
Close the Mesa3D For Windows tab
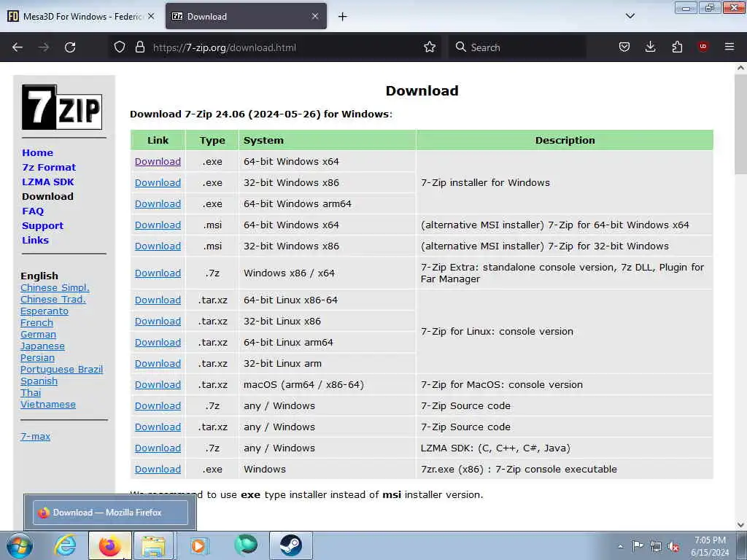point(151,16)
